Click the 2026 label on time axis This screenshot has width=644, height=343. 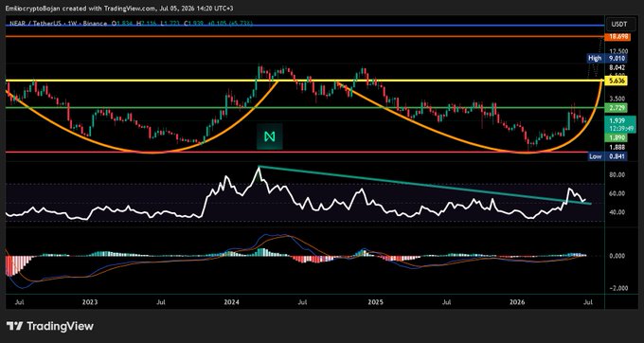pyautogui.click(x=517, y=302)
